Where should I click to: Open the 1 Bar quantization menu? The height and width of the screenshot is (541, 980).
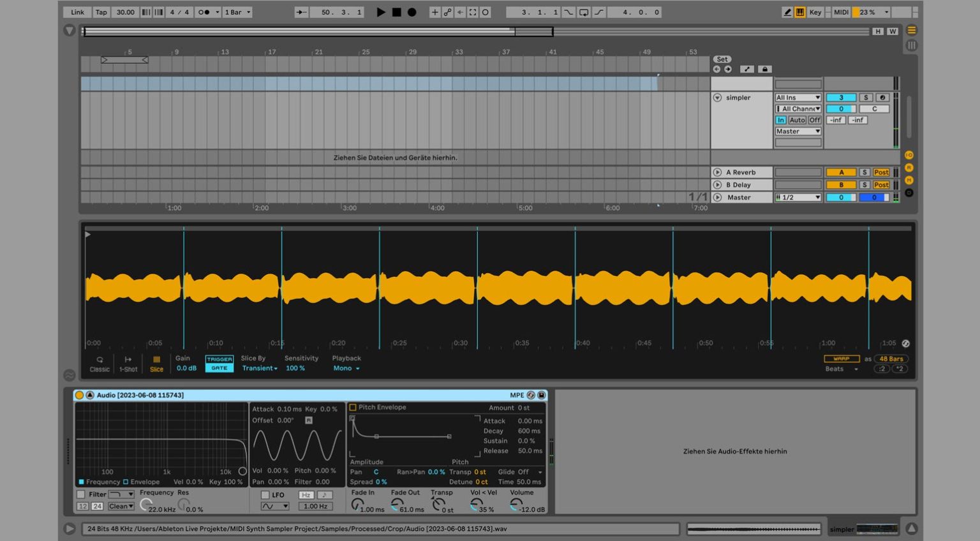click(x=237, y=11)
